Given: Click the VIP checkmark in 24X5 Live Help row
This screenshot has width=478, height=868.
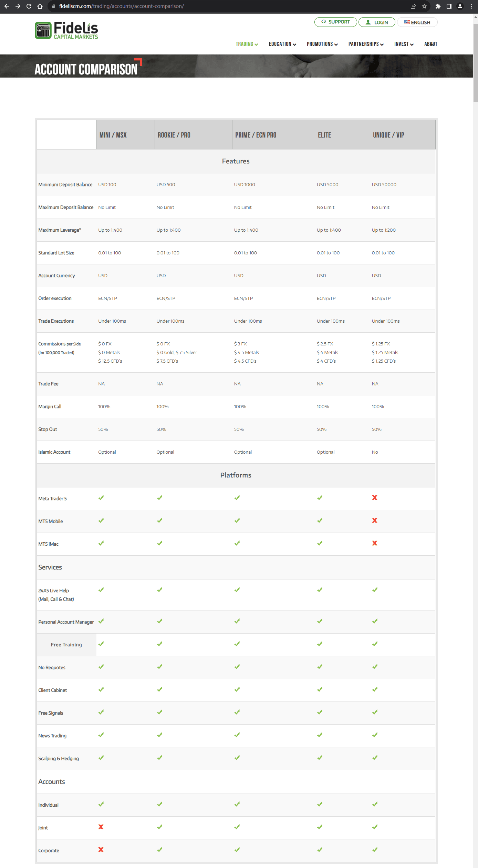Looking at the screenshot, I should click(x=375, y=590).
